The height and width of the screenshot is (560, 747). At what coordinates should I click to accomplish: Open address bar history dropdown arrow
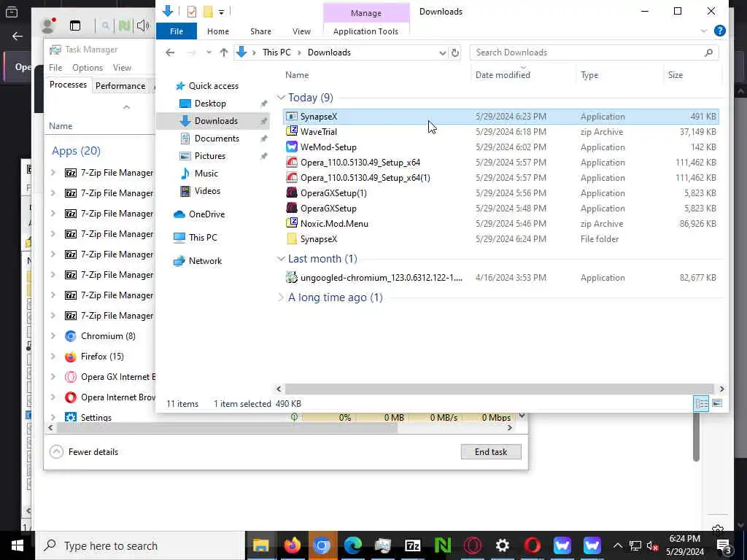pyautogui.click(x=442, y=52)
